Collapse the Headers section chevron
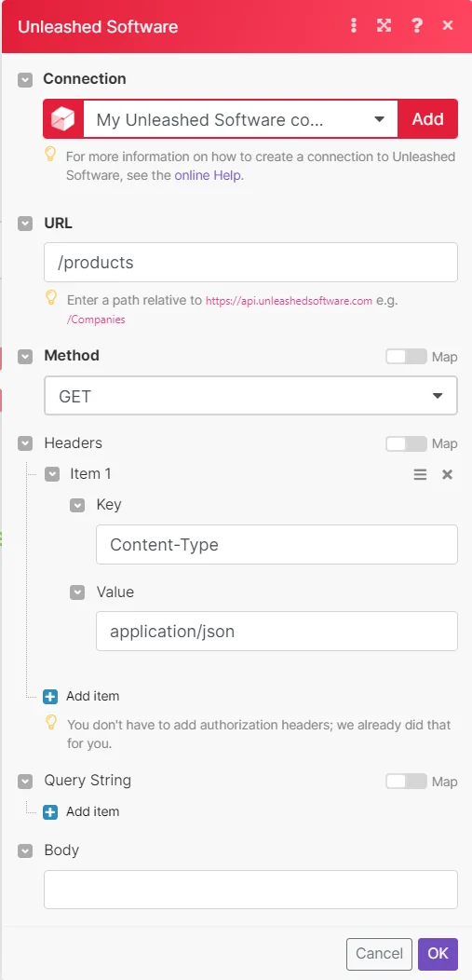The image size is (472, 980). click(25, 443)
